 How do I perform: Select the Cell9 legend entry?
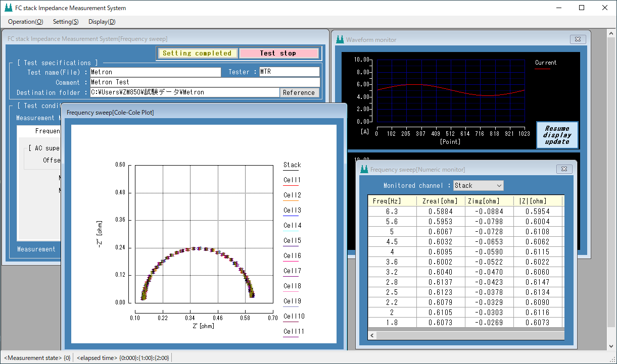292,301
